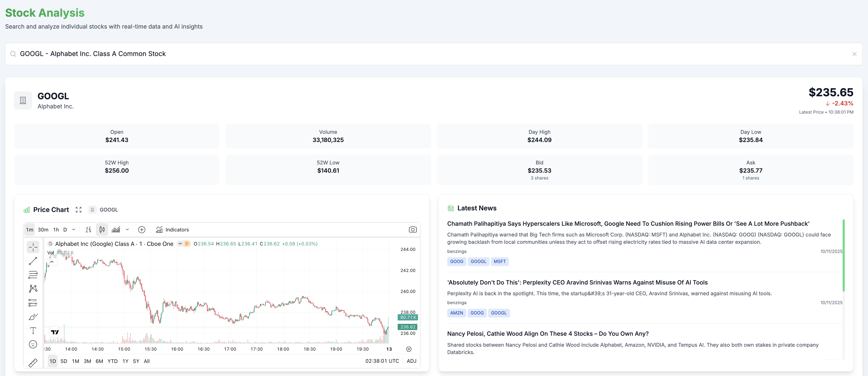The height and width of the screenshot is (376, 868).
Task: Open the Chamath Palihapitiya hyperscalers headline
Action: [628, 223]
